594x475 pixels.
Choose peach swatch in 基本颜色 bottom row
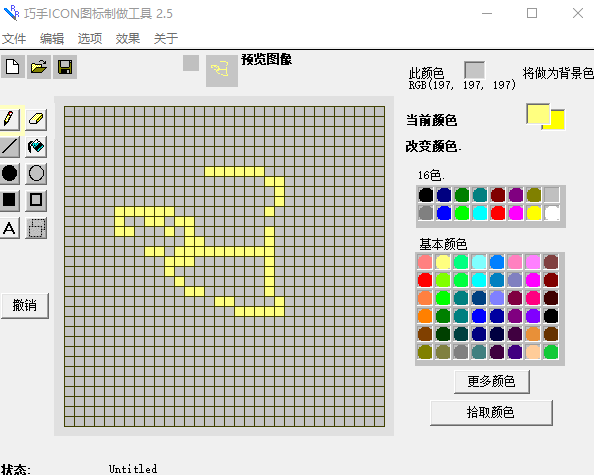point(533,352)
